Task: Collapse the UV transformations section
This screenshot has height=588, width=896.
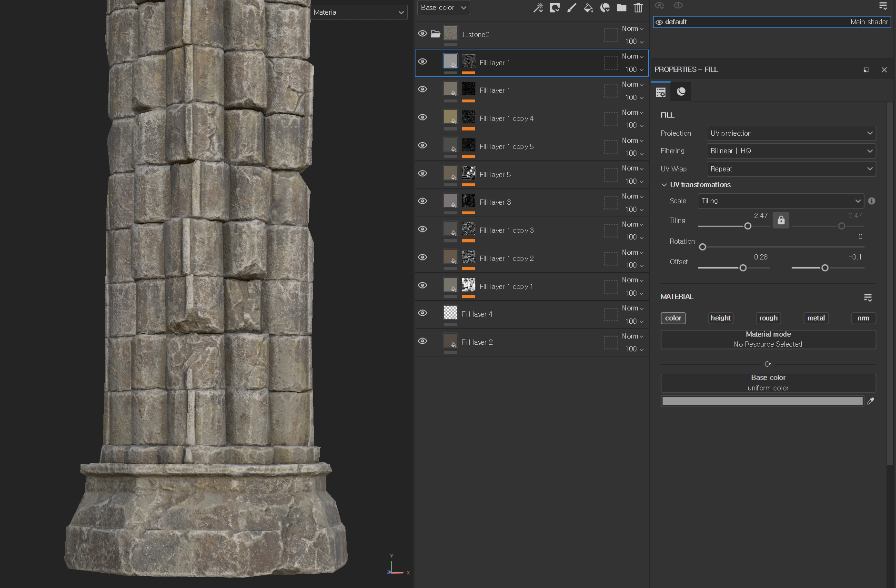Action: pos(664,185)
